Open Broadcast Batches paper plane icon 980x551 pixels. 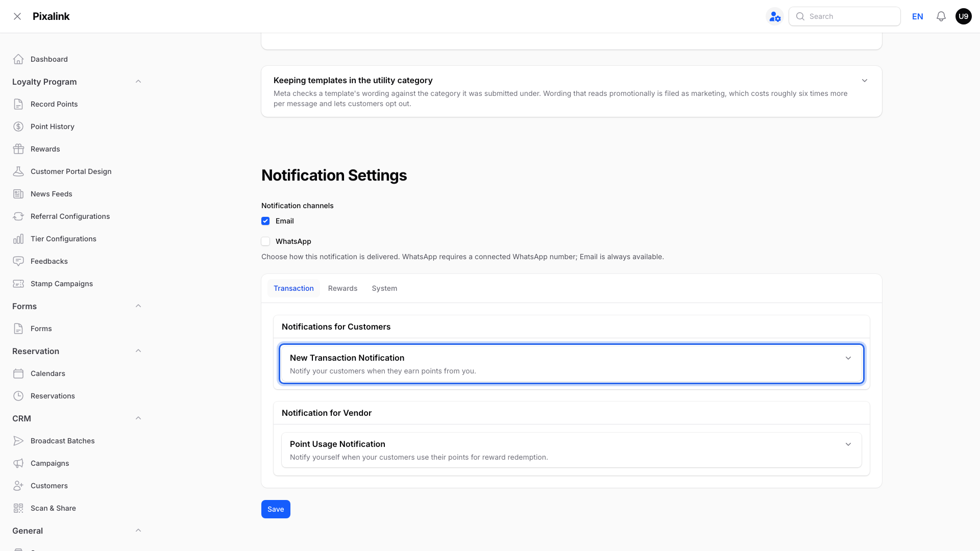[18, 441]
